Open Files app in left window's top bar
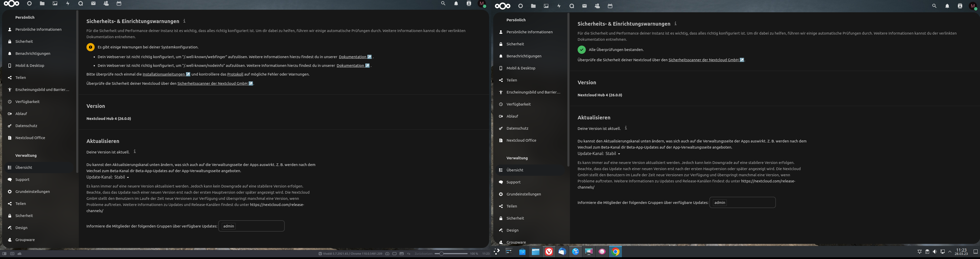980x259 pixels. point(42,3)
